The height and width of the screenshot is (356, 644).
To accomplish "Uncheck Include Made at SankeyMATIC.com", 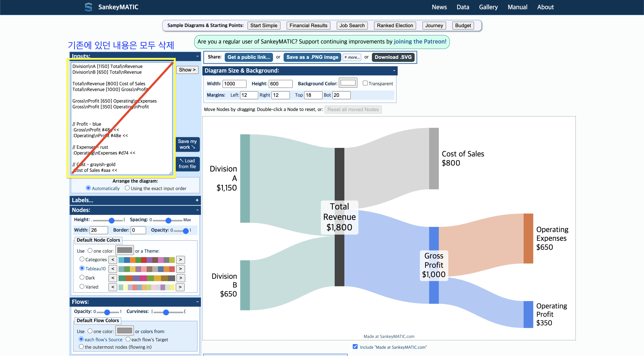I will [355, 347].
